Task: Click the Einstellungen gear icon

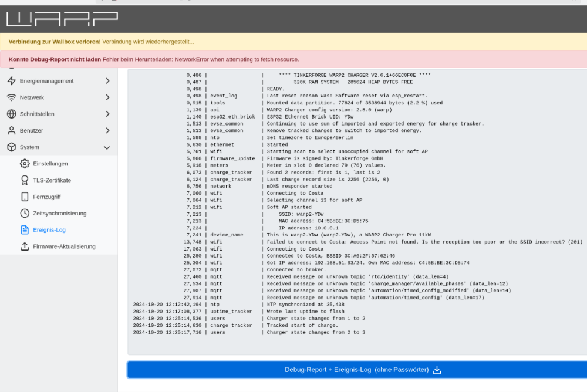Action: tap(25, 164)
